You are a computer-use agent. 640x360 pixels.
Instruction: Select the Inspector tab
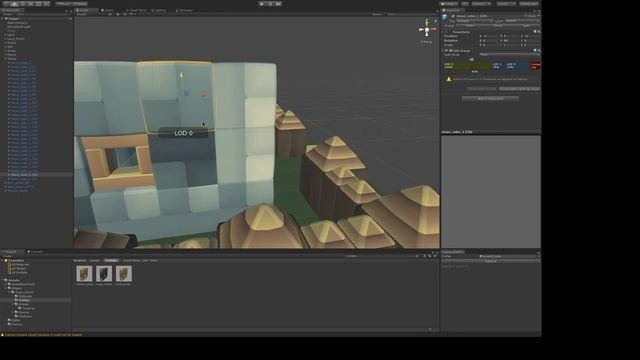[x=452, y=10]
